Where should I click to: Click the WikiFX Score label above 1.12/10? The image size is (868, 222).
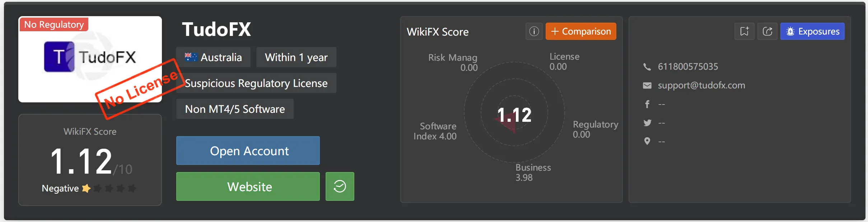click(x=90, y=131)
